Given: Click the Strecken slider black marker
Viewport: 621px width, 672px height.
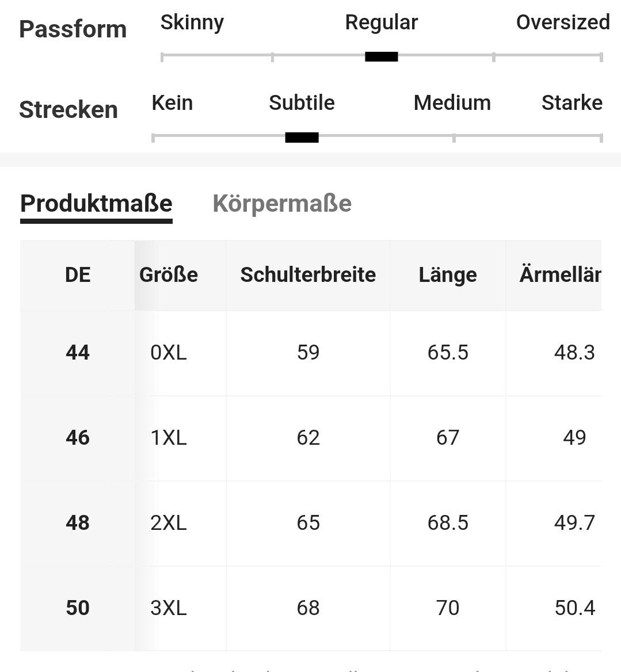Looking at the screenshot, I should click(x=302, y=138).
